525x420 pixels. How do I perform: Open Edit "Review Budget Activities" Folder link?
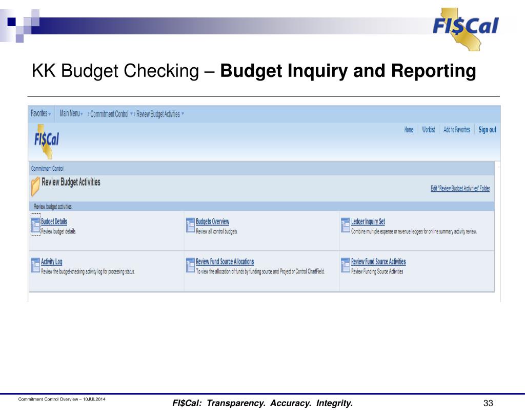[x=460, y=188]
